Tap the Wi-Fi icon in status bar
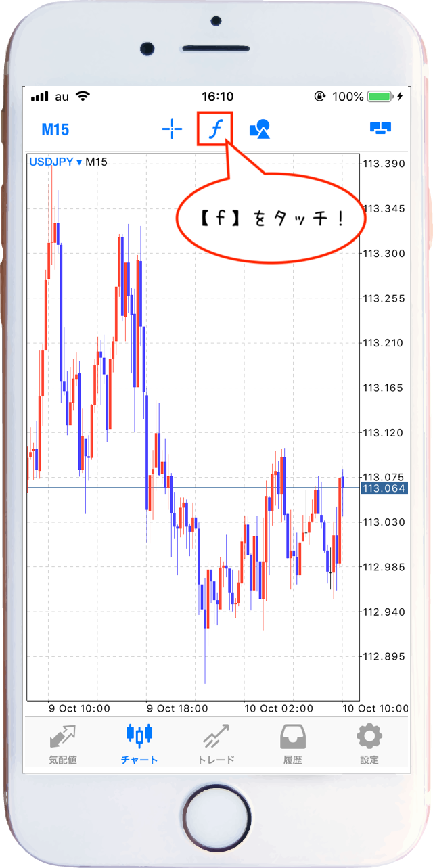 click(x=83, y=96)
